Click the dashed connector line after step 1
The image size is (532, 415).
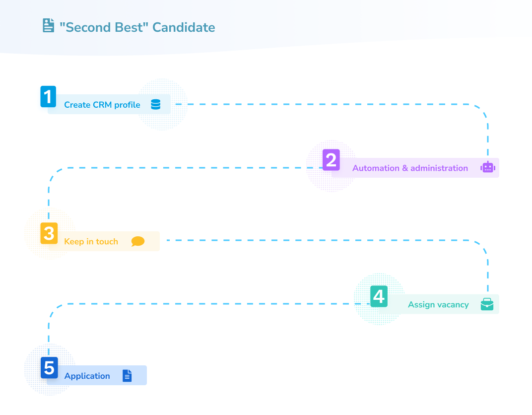pos(323,104)
